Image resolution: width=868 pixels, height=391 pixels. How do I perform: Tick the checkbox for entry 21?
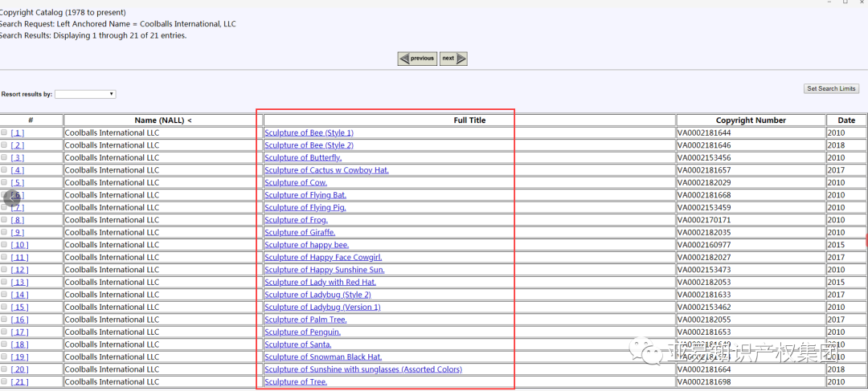point(5,381)
